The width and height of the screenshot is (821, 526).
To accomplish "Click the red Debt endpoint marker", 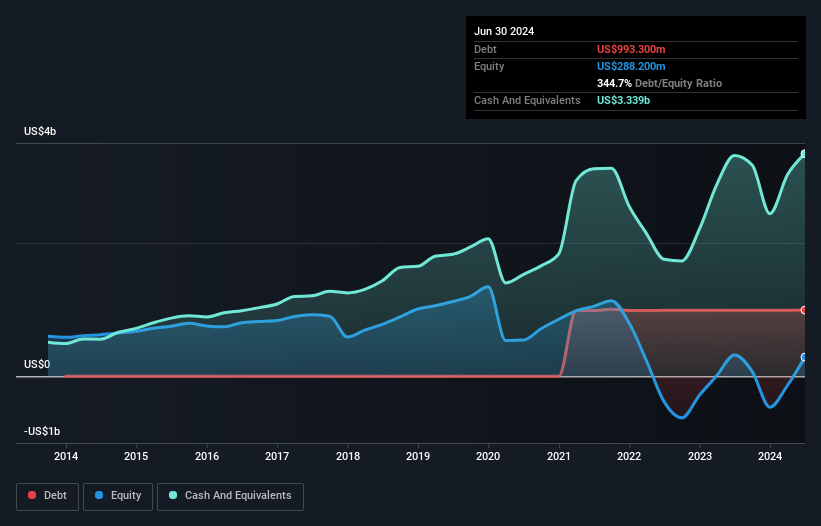I will coord(804,310).
